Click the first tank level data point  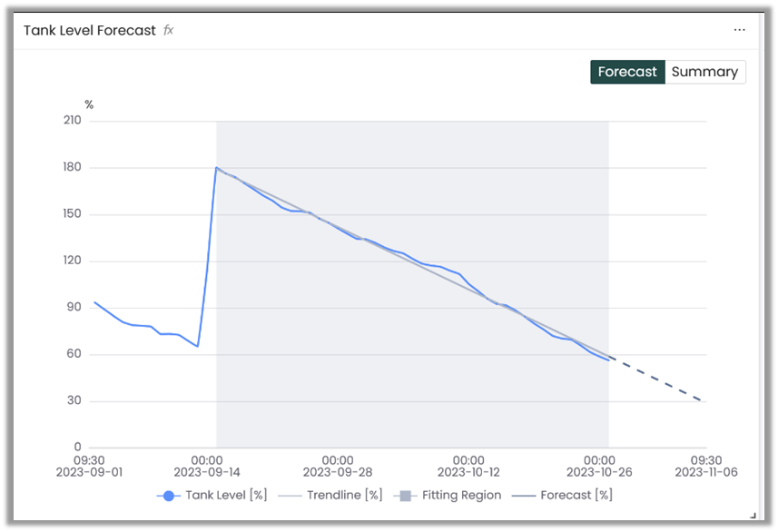pyautogui.click(x=94, y=302)
